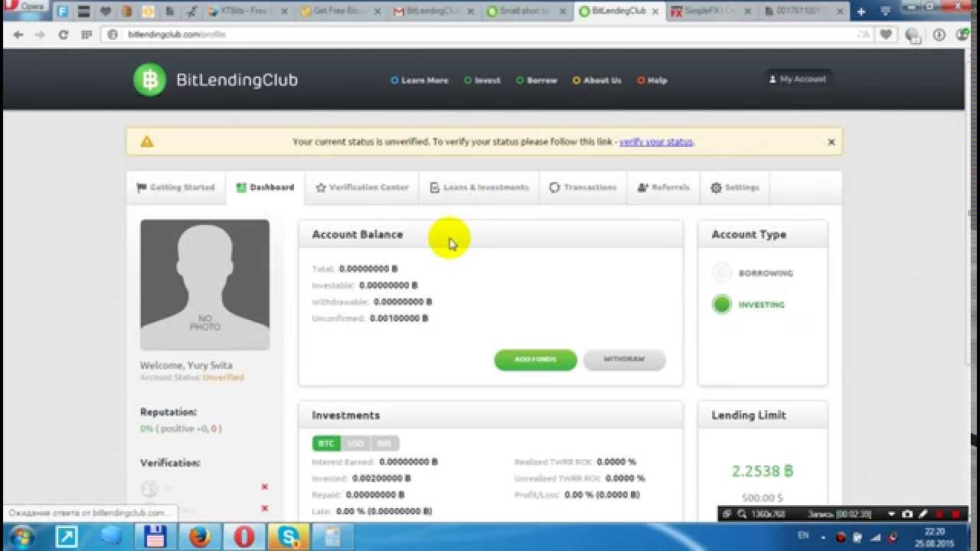Switch to the Small short term tab
This screenshot has width=980, height=551.
[527, 11]
